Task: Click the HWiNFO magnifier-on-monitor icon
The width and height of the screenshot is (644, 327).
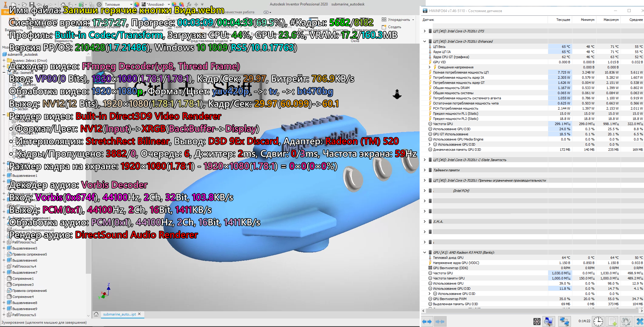Action: pyautogui.click(x=548, y=321)
